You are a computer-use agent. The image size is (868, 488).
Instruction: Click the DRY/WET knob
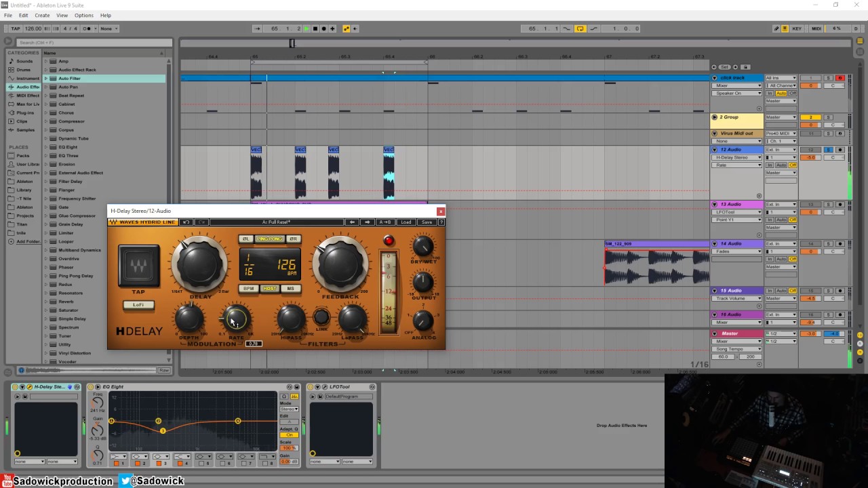click(x=422, y=245)
